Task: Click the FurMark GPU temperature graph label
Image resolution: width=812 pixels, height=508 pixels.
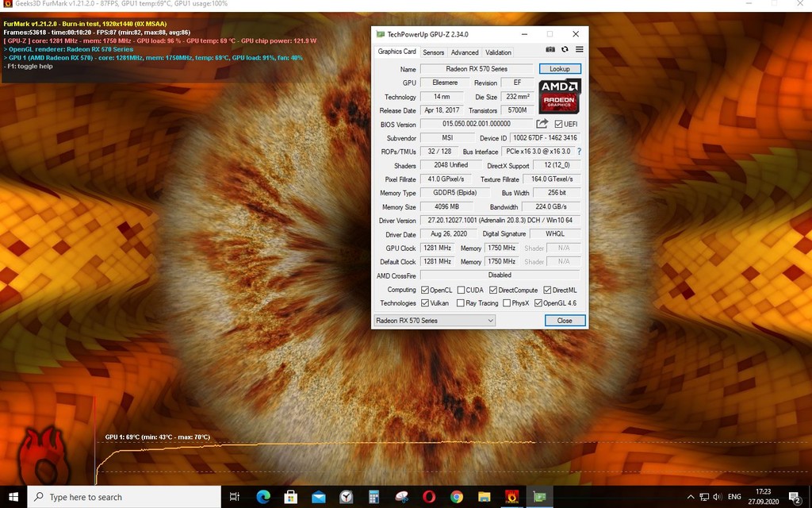Action: [158, 437]
